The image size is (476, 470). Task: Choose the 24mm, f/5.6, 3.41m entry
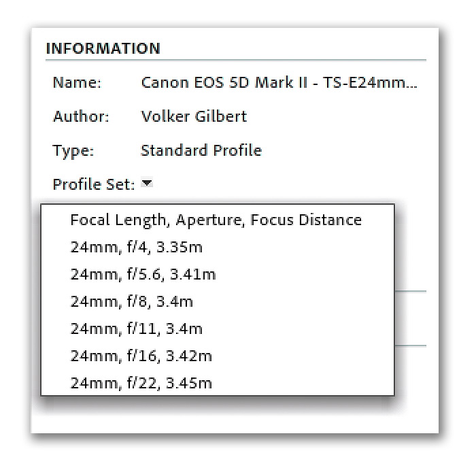[x=218, y=275]
